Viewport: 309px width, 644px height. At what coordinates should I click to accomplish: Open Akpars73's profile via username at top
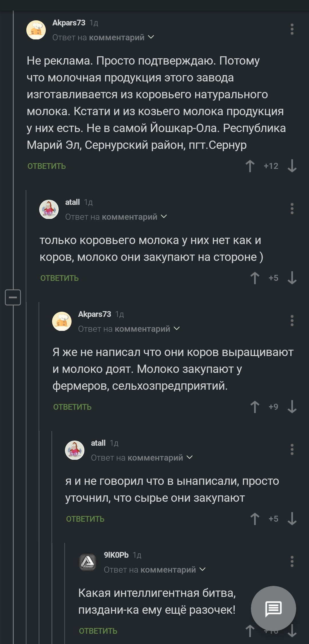69,23
